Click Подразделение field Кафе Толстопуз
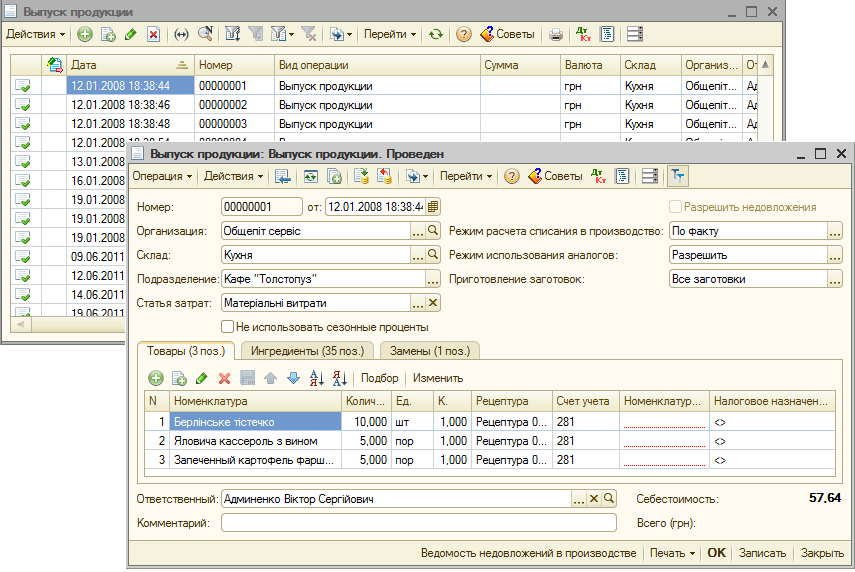Viewport: 855px width, 572px height. [x=323, y=279]
